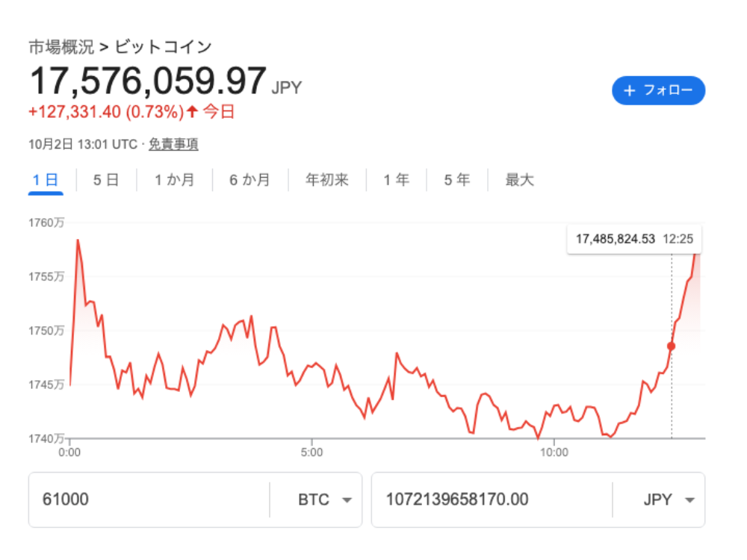747x560 pixels.
Task: Click the chart peak near 0:00
Action: [x=78, y=240]
